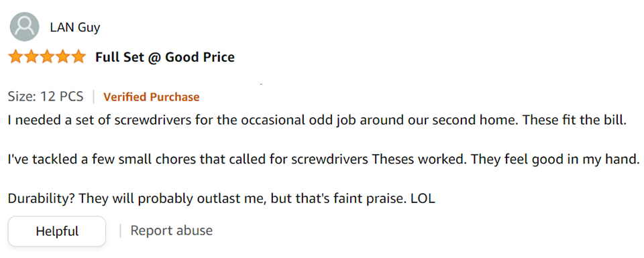
Task: Click the second orange rating star
Action: (x=32, y=56)
